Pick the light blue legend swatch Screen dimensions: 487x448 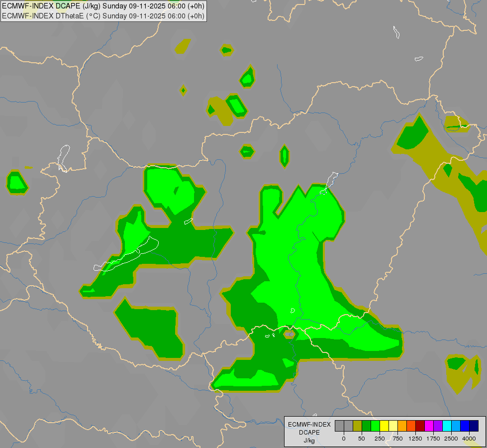pyautogui.click(x=456, y=426)
